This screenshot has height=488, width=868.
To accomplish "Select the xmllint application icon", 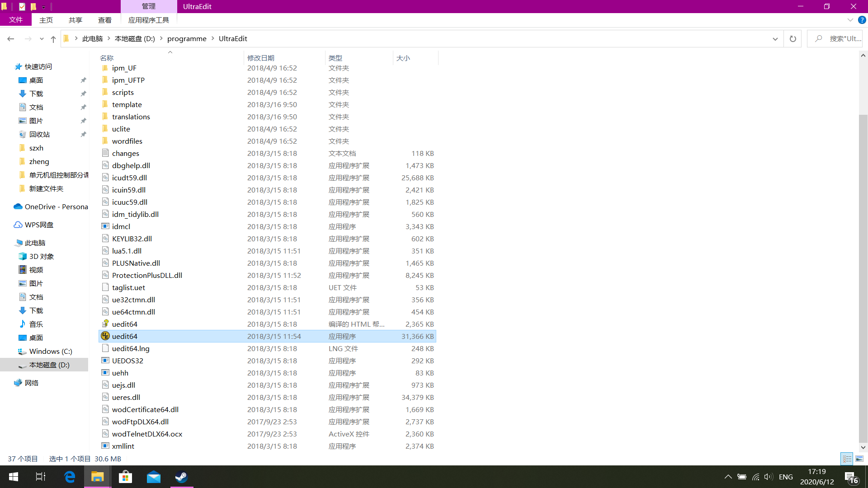I will [x=105, y=446].
